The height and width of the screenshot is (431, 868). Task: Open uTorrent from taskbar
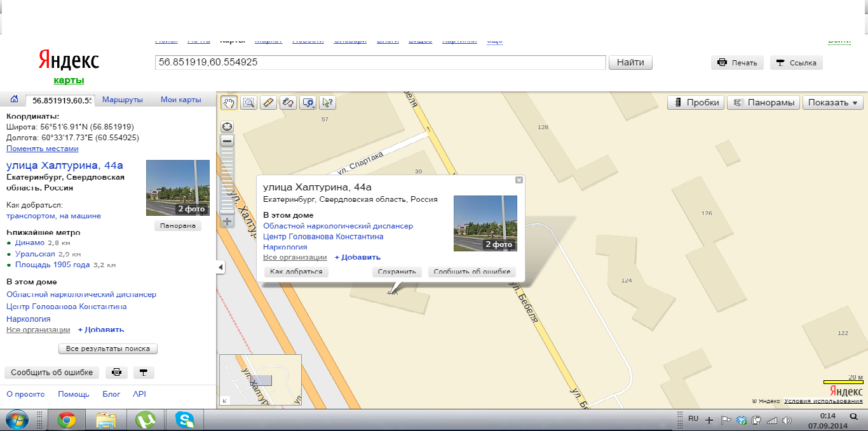146,420
